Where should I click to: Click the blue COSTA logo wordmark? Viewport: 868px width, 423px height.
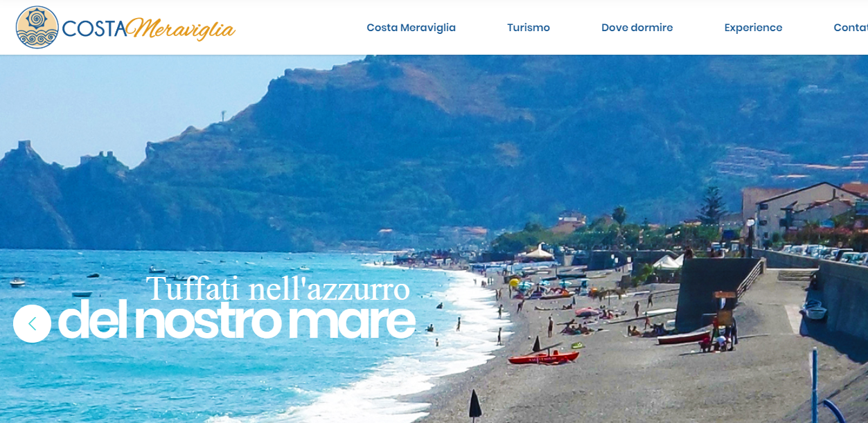click(x=94, y=28)
